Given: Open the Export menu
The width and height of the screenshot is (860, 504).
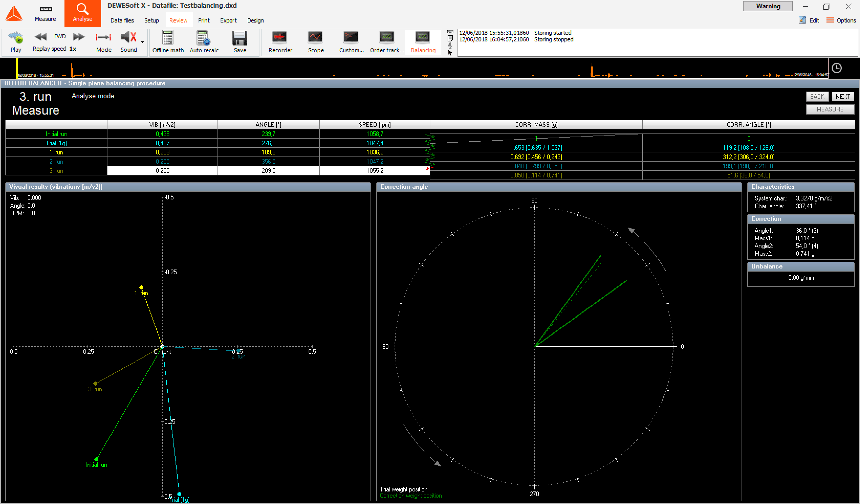Looking at the screenshot, I should [x=228, y=20].
